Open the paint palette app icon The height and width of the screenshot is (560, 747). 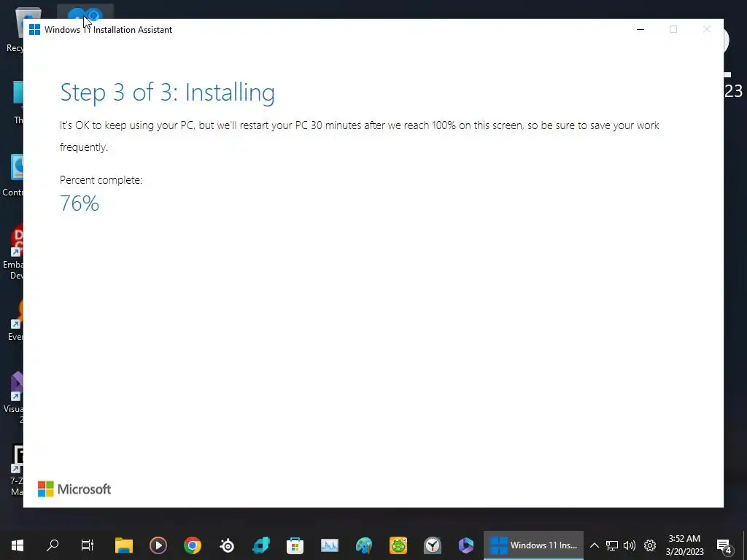tap(363, 545)
